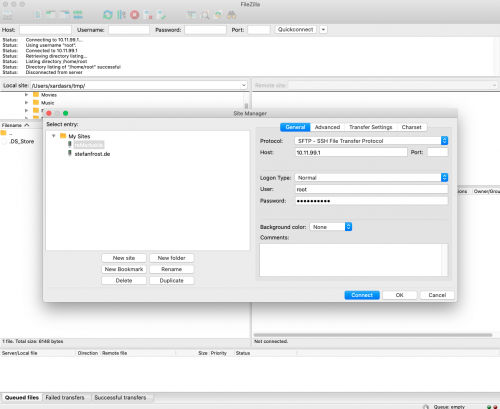The width and height of the screenshot is (500, 409).
Task: Toggle synchronized browsing icon
Action: coord(218,15)
